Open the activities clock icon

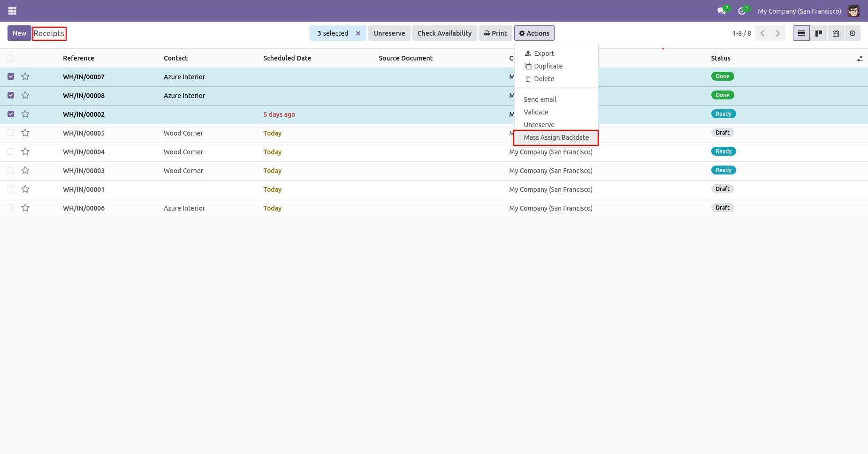click(x=742, y=11)
